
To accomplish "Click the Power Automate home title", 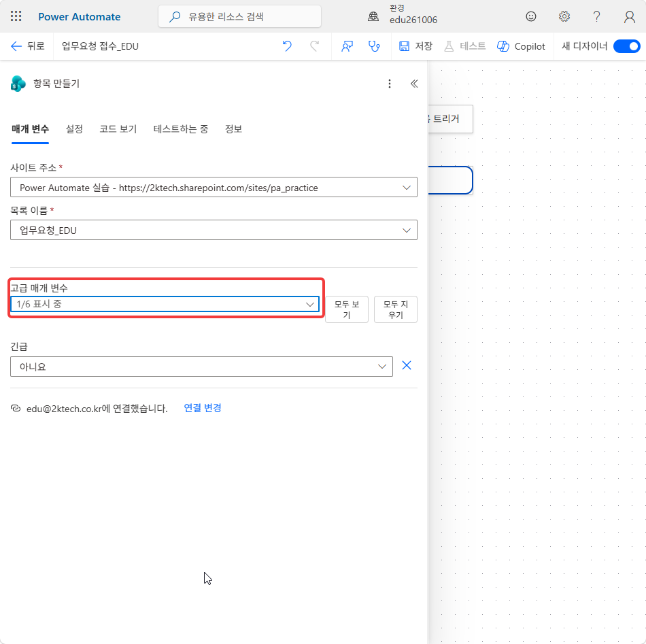I will [79, 16].
